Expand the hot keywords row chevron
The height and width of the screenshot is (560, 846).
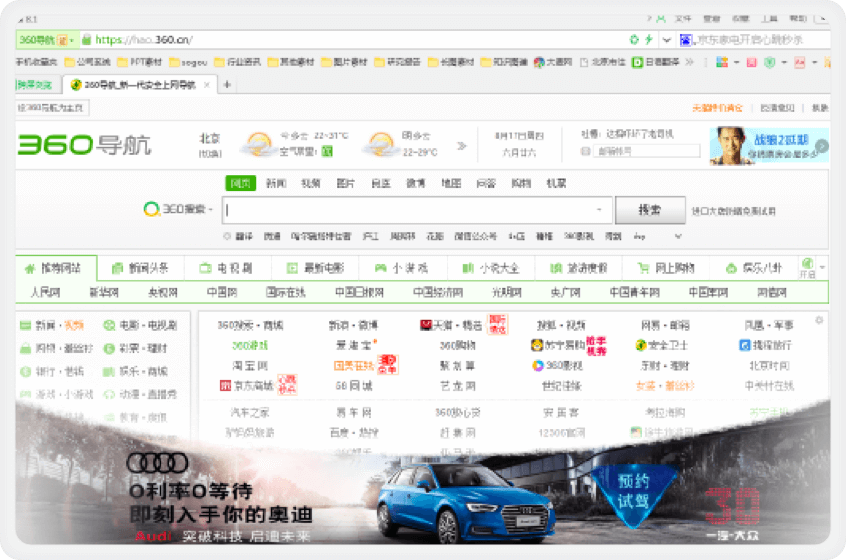pyautogui.click(x=678, y=236)
